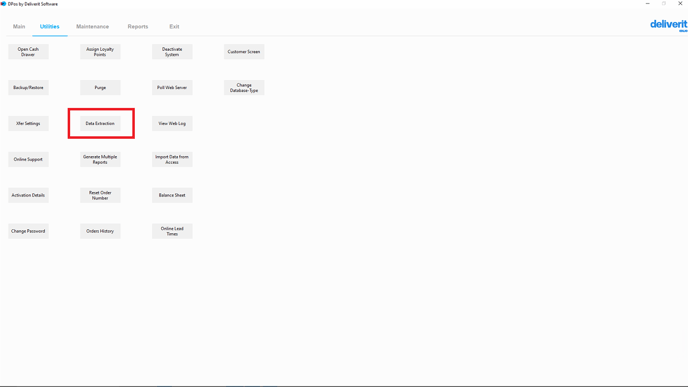Screen dimensions: 688x387
Task: Click the Open Cash Drawer button
Action: pyautogui.click(x=28, y=52)
